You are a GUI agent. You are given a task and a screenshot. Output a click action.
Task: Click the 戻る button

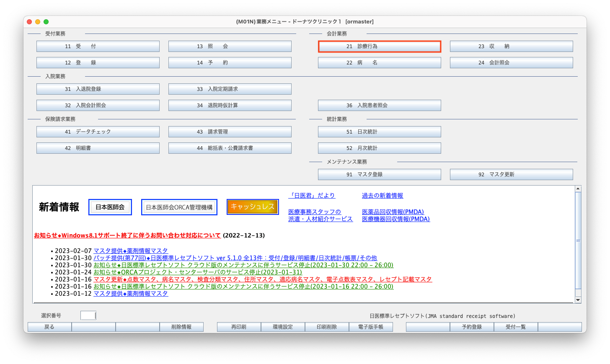tap(49, 327)
